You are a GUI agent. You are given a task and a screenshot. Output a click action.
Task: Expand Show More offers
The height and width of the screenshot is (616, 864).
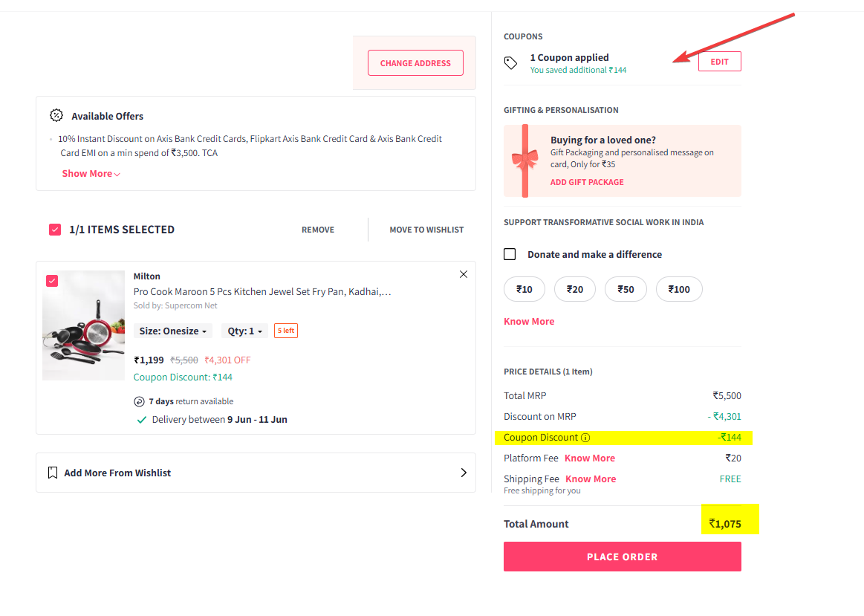[91, 174]
